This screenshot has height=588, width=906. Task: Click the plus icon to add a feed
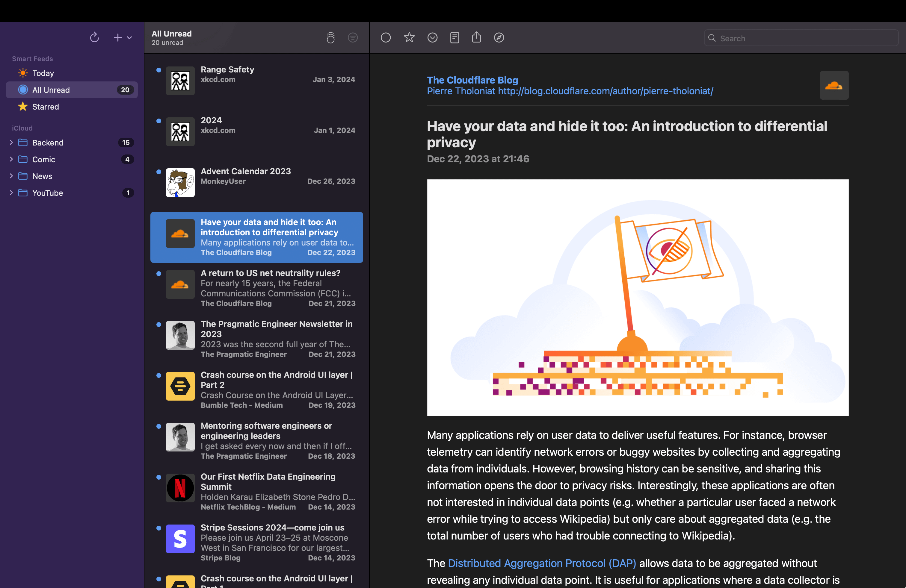click(x=118, y=37)
